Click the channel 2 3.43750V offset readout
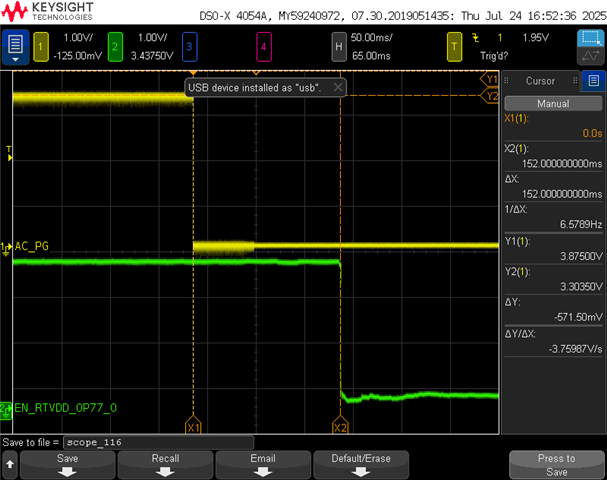607x480 pixels. pyautogui.click(x=152, y=56)
